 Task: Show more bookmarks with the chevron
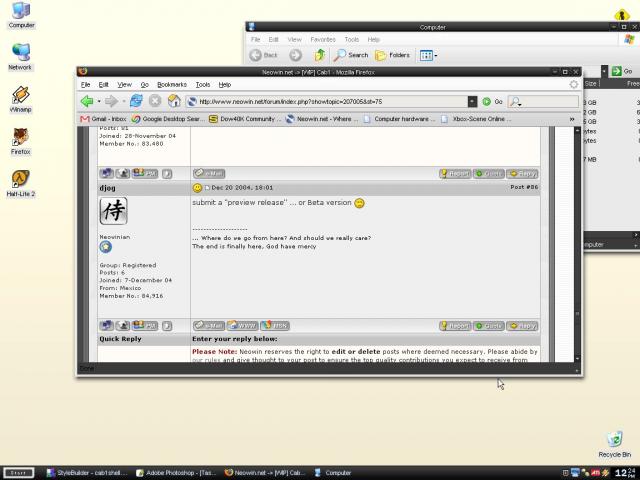click(572, 119)
